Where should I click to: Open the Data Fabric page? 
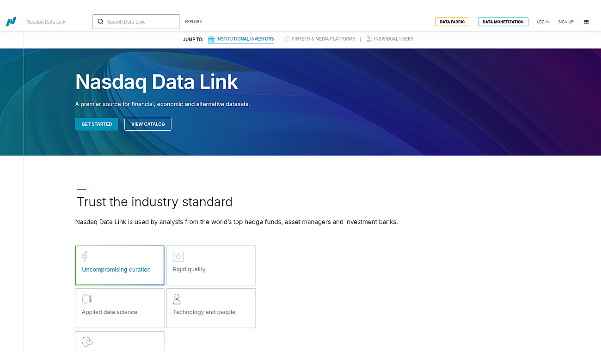[x=452, y=22]
